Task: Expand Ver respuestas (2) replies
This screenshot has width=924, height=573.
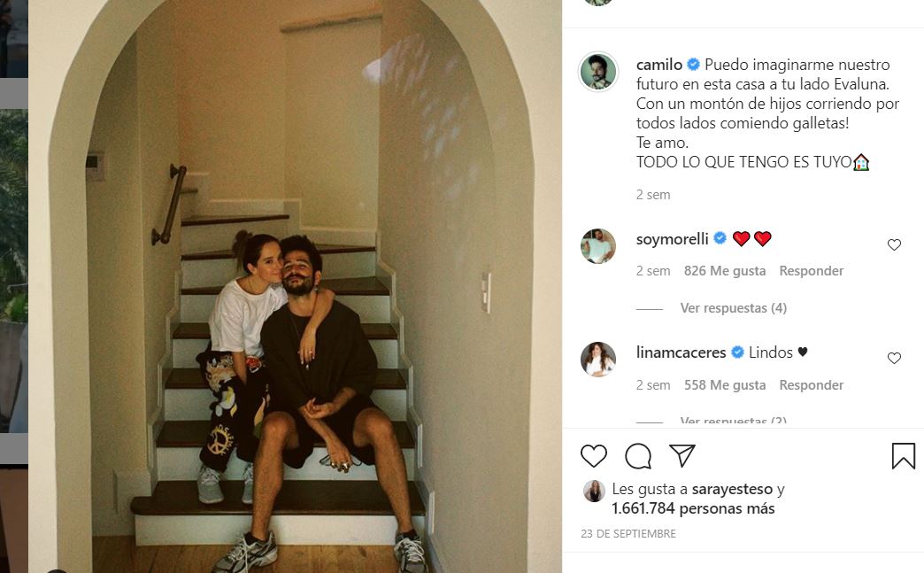Action: [733, 421]
